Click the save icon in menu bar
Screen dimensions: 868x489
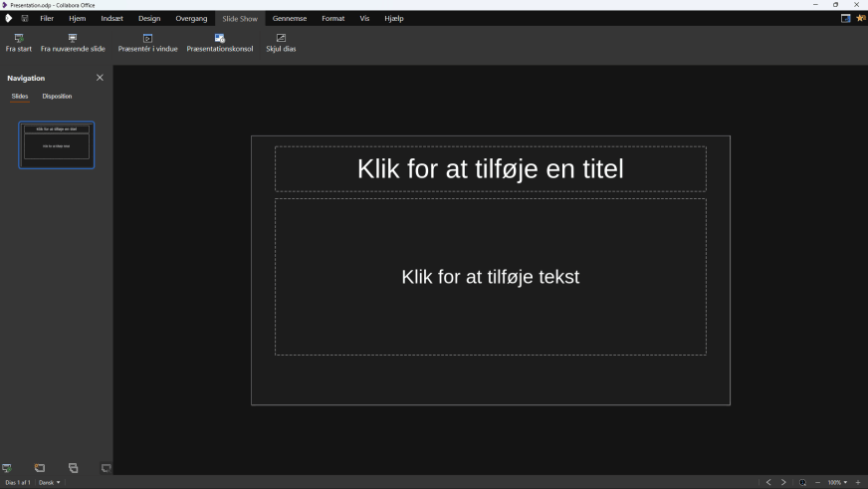click(25, 18)
